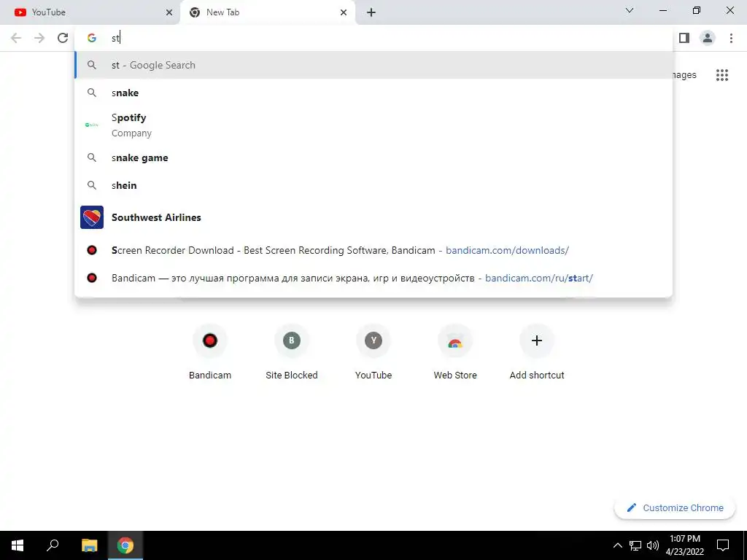This screenshot has height=560, width=747.
Task: Open the Site Blocked shortcut
Action: (x=292, y=352)
